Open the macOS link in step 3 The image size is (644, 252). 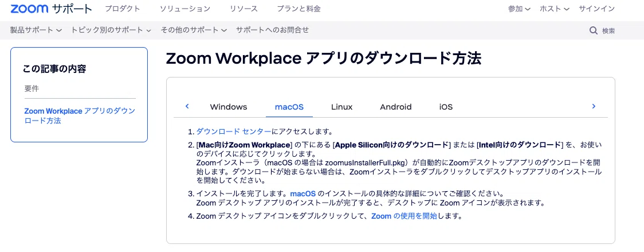(x=303, y=193)
